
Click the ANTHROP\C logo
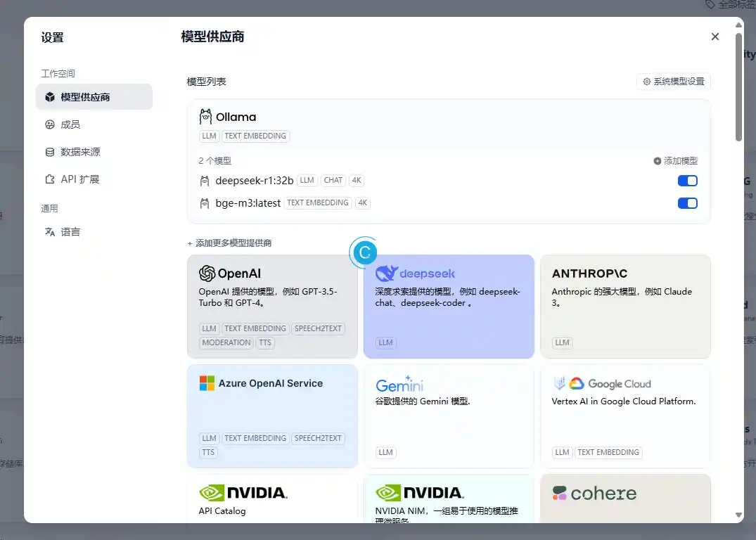[589, 274]
